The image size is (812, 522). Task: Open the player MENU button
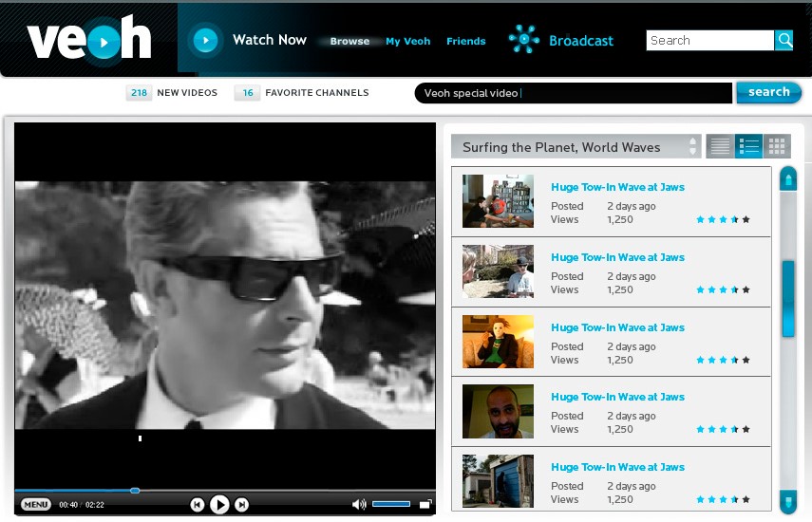click(x=36, y=505)
